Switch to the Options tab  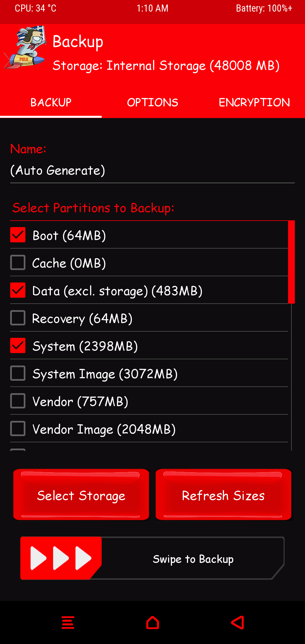152,103
